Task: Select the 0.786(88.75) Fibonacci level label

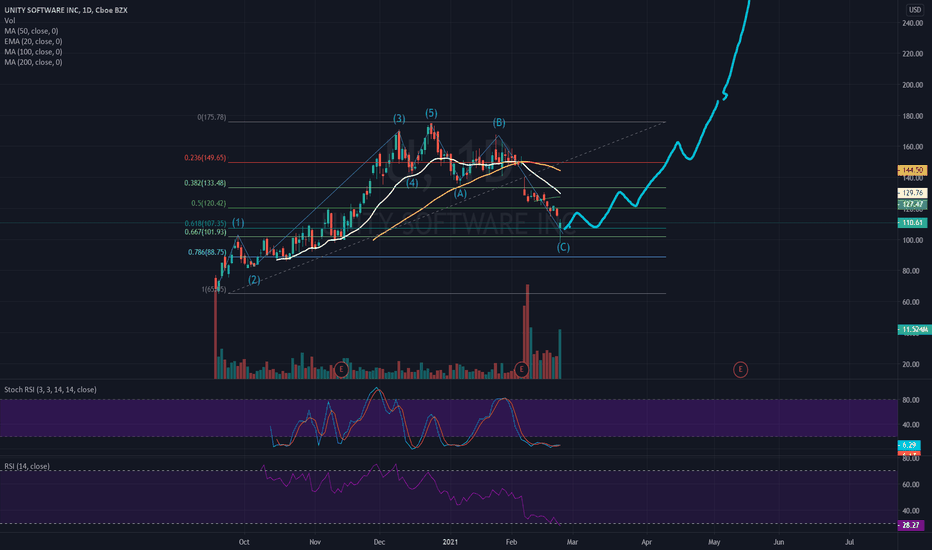Action: click(x=207, y=252)
